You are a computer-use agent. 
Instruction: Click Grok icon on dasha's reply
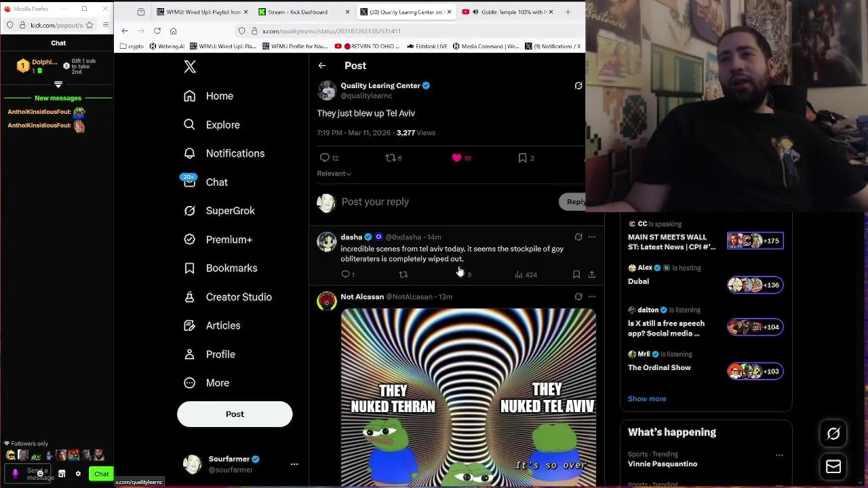tap(578, 237)
